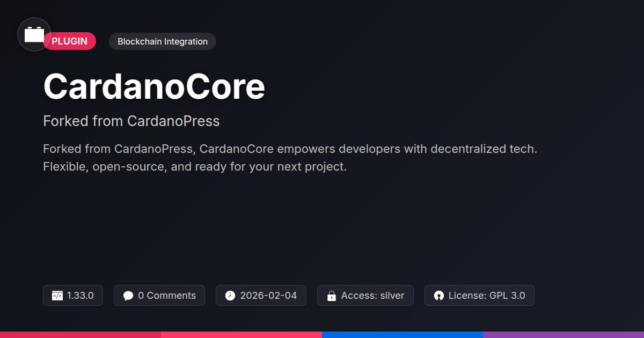Click the clock date icon

[230, 296]
